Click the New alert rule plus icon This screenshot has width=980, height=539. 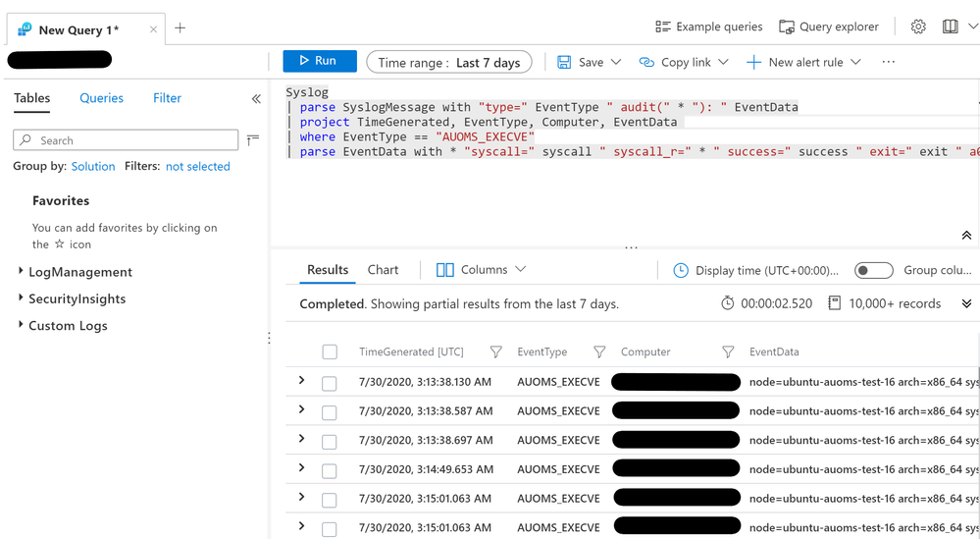click(753, 63)
